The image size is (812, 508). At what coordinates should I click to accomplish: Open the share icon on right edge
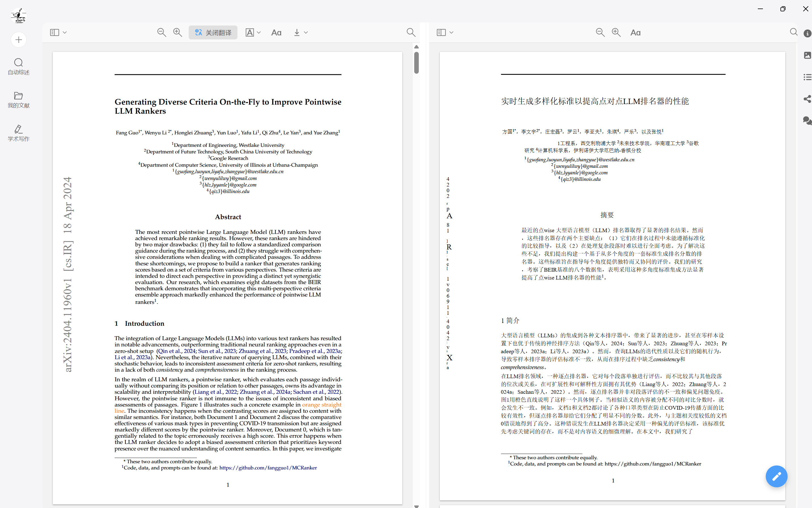[x=807, y=99]
